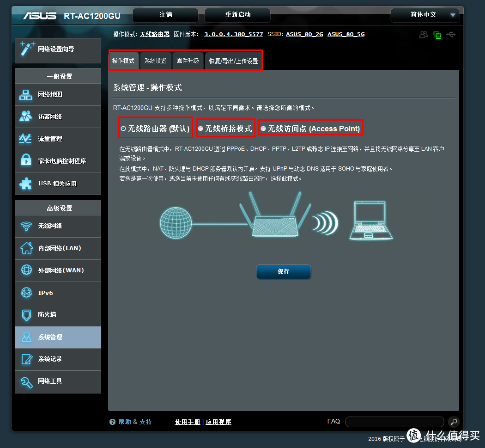Click the WAN globe icon
485x448 pixels.
pyautogui.click(x=26, y=270)
